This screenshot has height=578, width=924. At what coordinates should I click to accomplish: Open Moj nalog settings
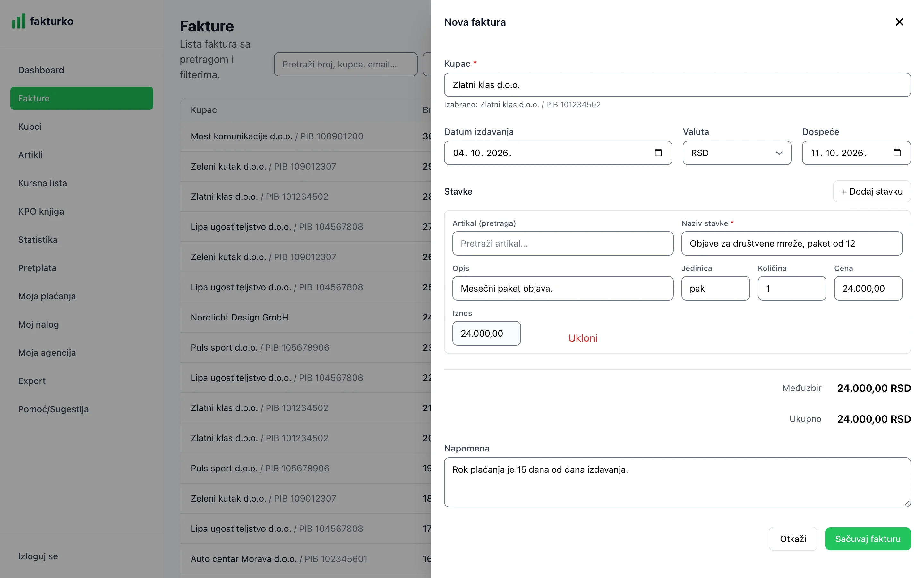click(82, 325)
